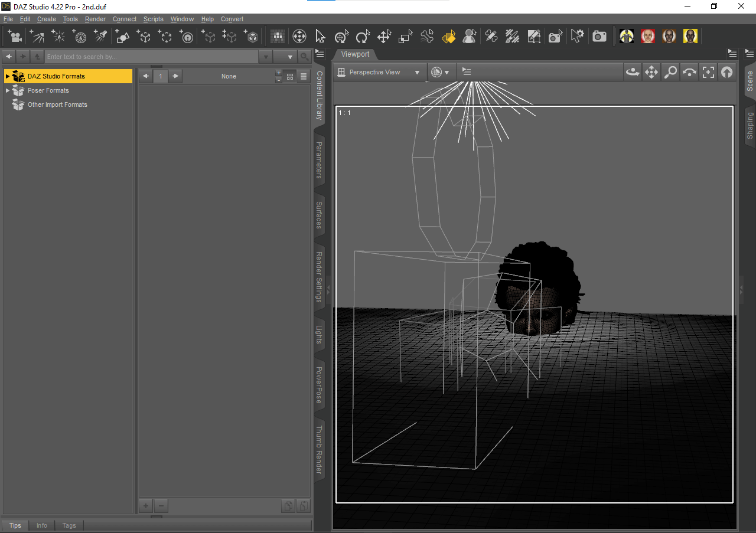Open the File menu
This screenshot has width=756, height=533.
8,19
